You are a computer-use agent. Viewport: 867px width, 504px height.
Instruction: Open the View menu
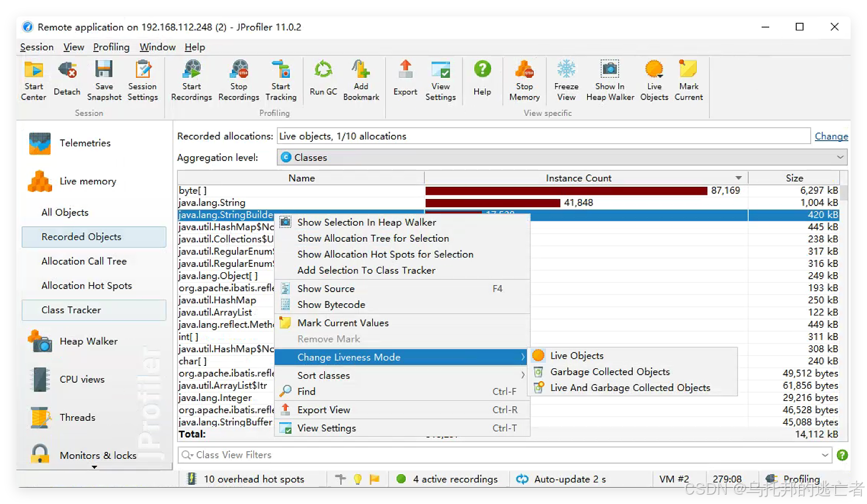tap(74, 47)
